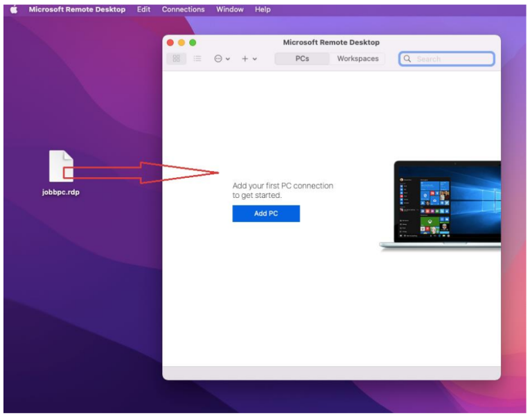The width and height of the screenshot is (532, 416).
Task: Open the Window menu
Action: coord(230,10)
